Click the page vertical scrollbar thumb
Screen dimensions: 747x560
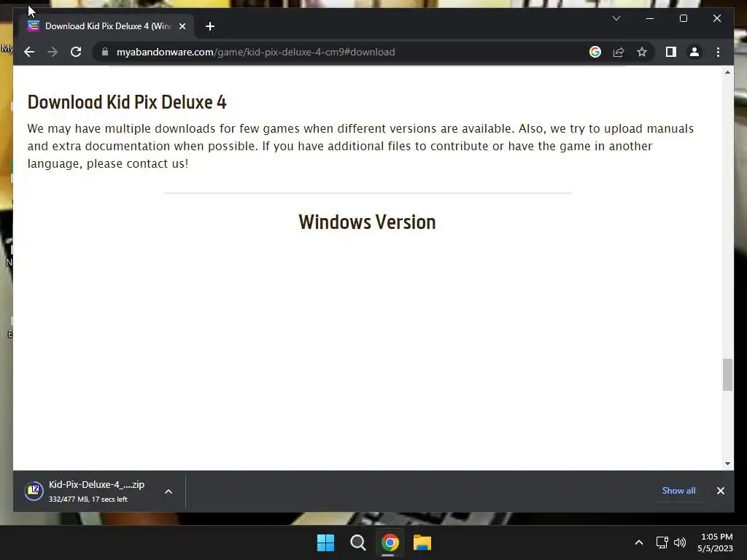727,375
